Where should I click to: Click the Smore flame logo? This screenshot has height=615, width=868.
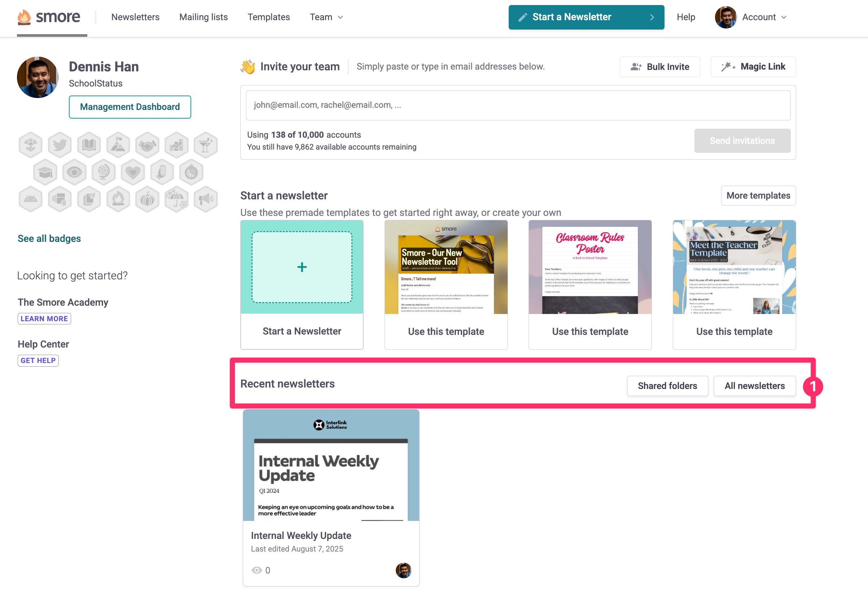coord(24,17)
